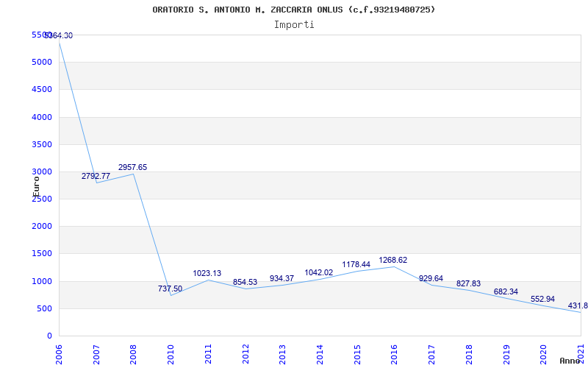Click the 2010 year axis label

[171, 354]
